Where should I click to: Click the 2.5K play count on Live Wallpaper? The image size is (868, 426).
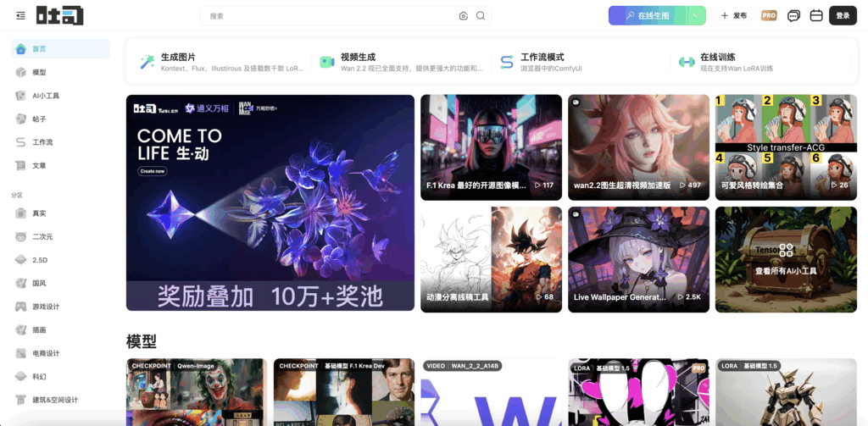point(689,297)
